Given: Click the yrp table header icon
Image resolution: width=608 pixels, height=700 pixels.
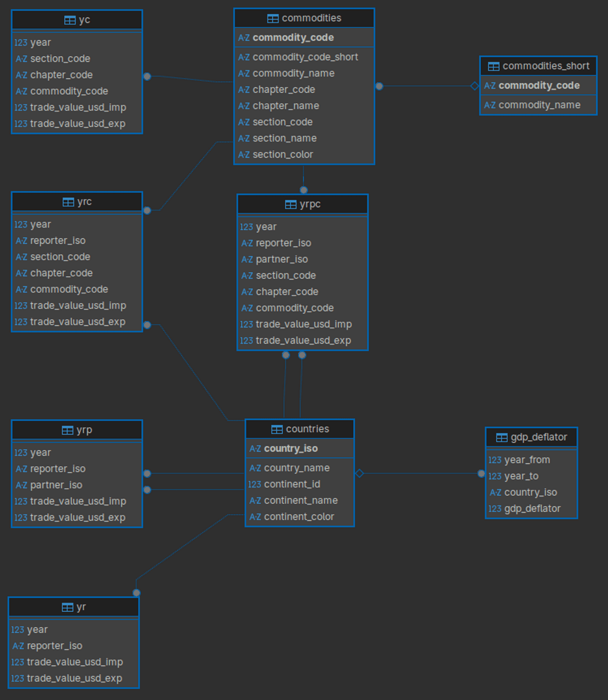Looking at the screenshot, I should (x=67, y=430).
